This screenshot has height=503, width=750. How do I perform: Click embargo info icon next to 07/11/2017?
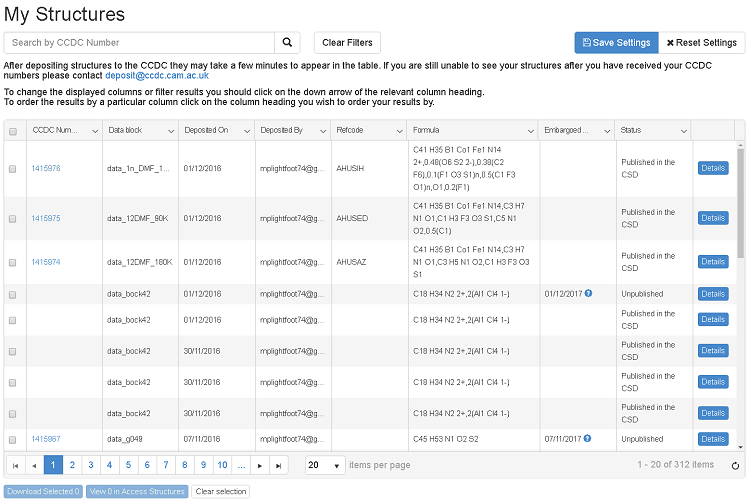tap(588, 439)
